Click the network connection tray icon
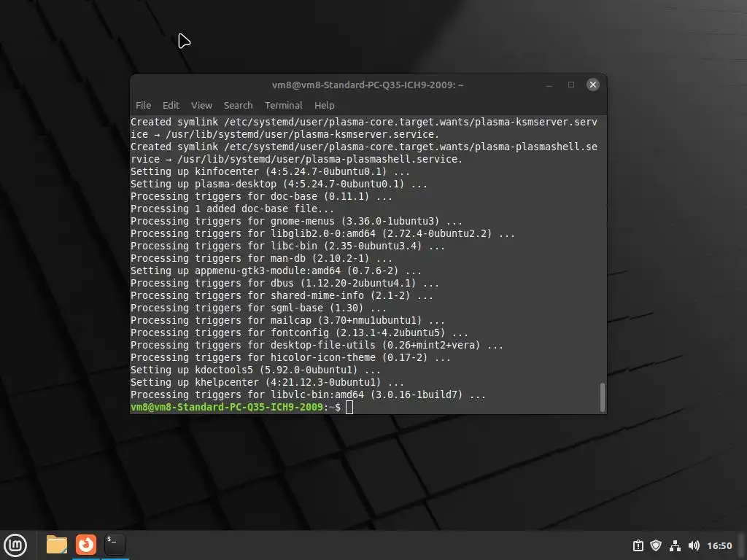The image size is (747, 560). (675, 545)
